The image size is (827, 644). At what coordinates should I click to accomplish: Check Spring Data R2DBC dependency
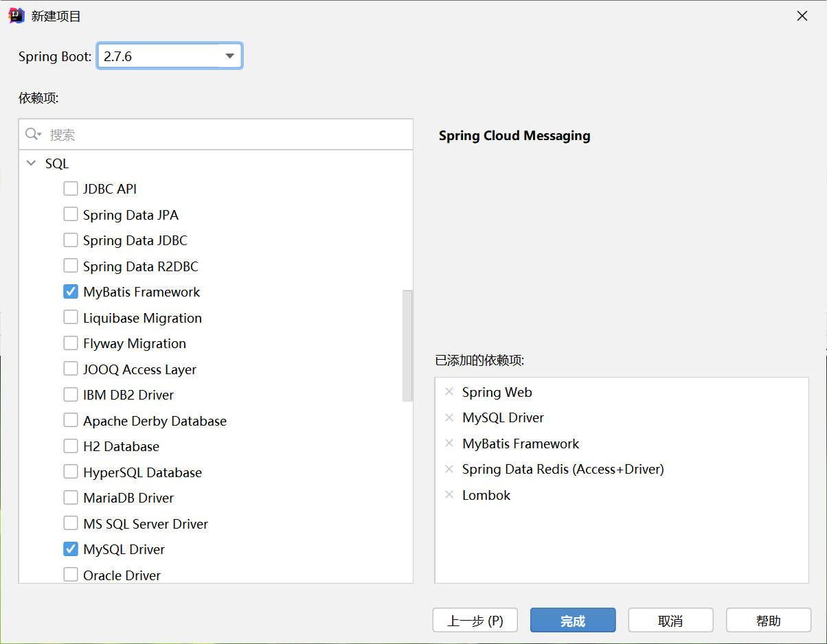(x=71, y=266)
